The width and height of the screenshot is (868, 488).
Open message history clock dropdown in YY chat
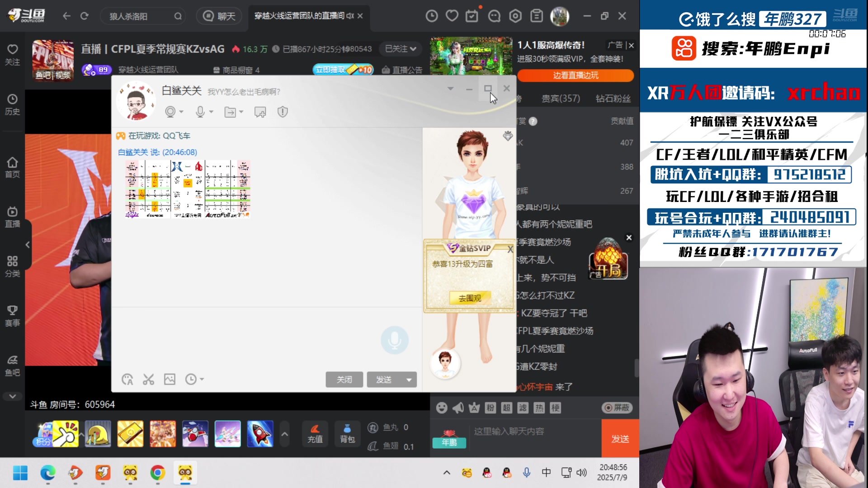click(194, 380)
